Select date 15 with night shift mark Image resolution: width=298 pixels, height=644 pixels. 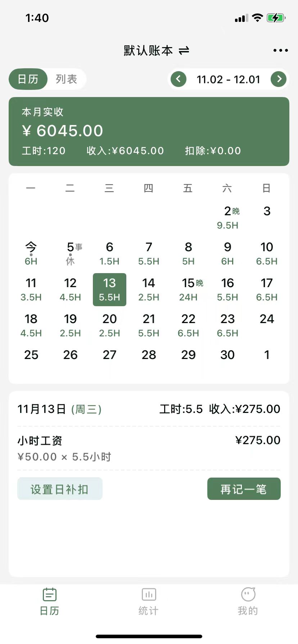188,290
